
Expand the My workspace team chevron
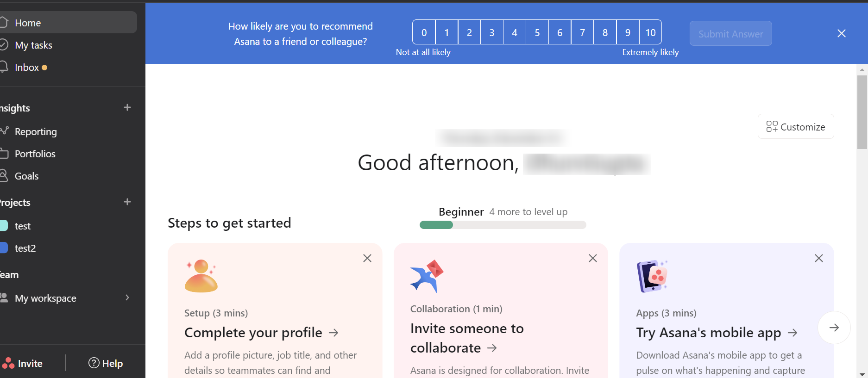(127, 297)
